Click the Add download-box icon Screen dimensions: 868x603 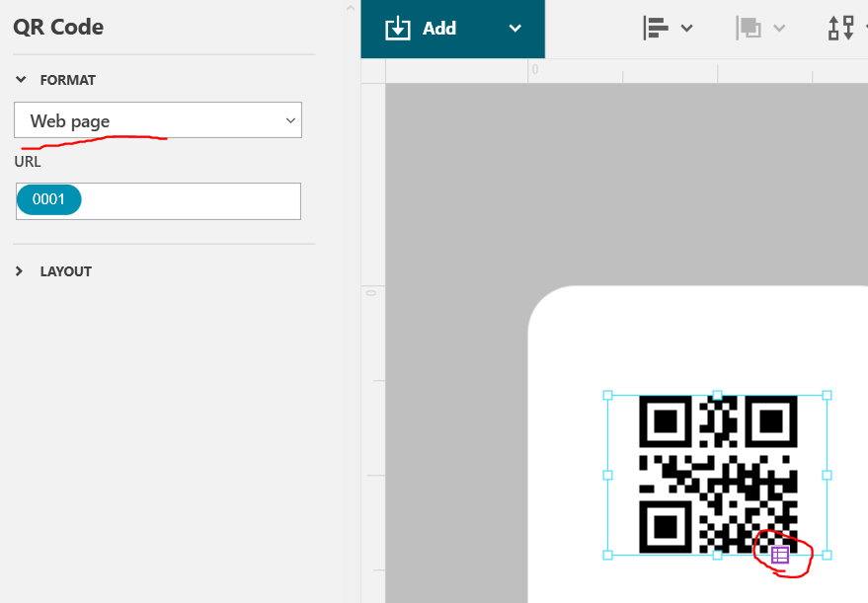pos(398,29)
